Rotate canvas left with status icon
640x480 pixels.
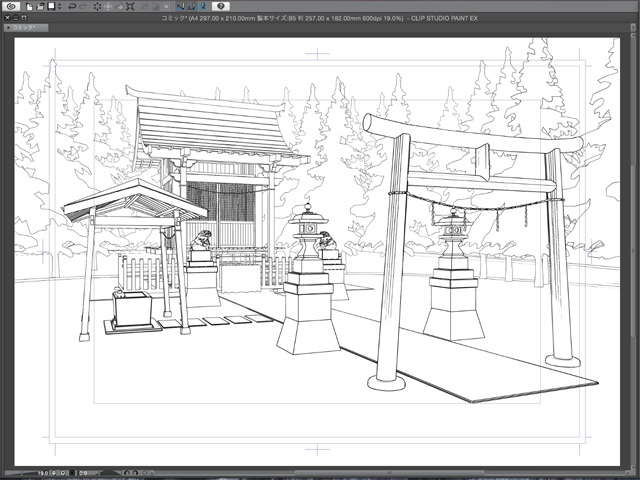tap(127, 473)
